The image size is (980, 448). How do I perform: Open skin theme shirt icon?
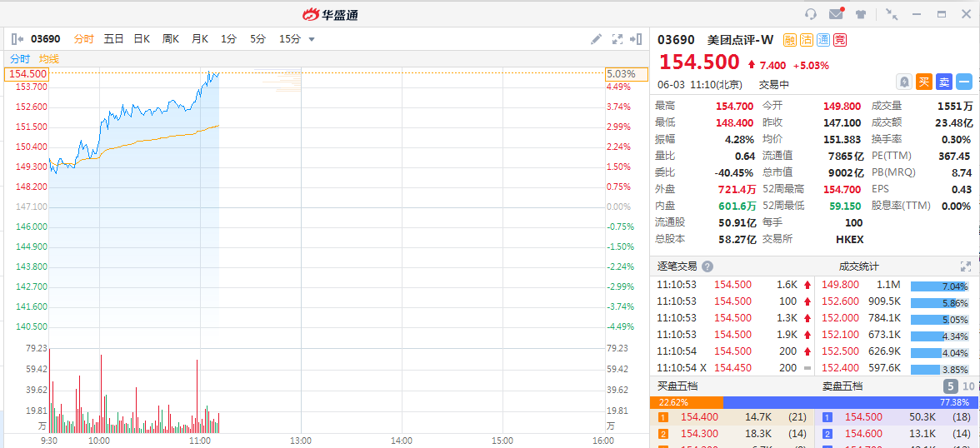click(x=862, y=14)
